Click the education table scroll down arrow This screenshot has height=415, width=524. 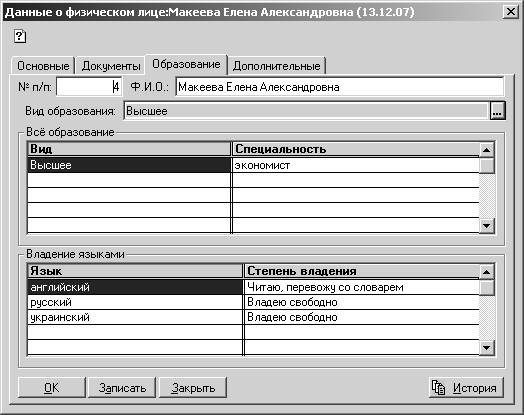click(x=487, y=226)
